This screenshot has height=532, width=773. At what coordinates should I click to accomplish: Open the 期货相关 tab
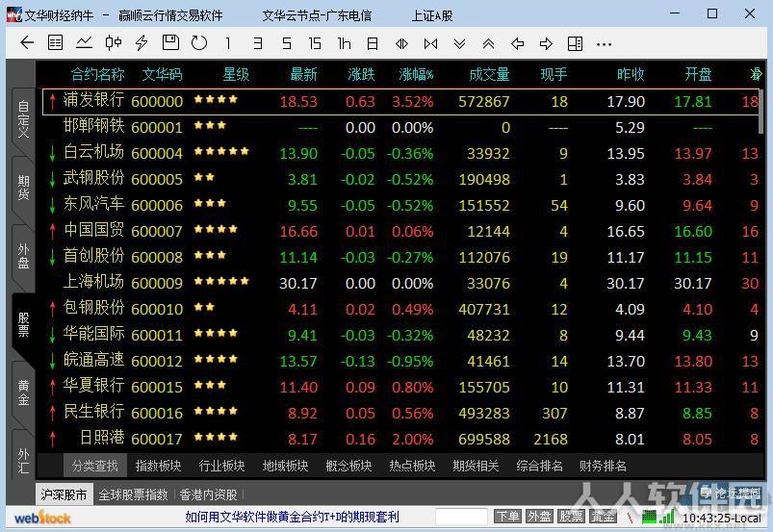tap(476, 466)
